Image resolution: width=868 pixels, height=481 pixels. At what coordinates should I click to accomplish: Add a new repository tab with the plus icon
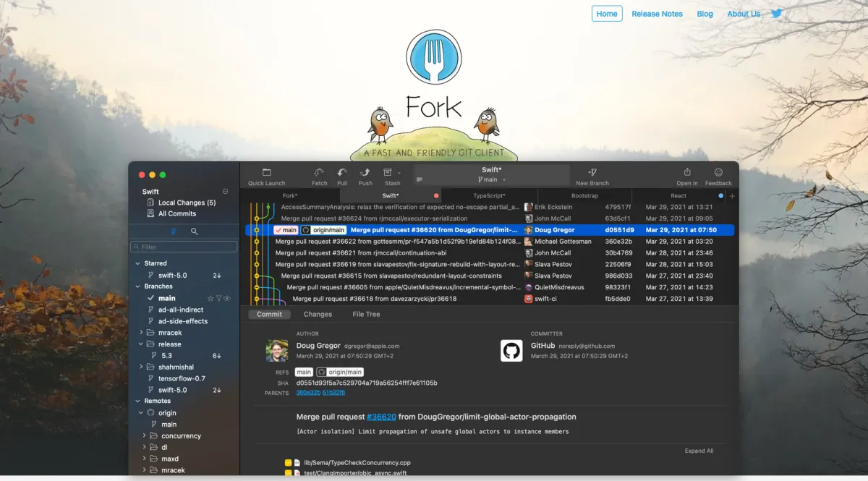point(732,196)
